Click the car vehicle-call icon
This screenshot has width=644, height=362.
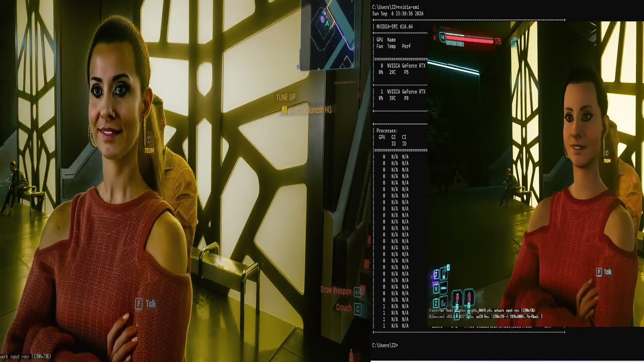443,288
